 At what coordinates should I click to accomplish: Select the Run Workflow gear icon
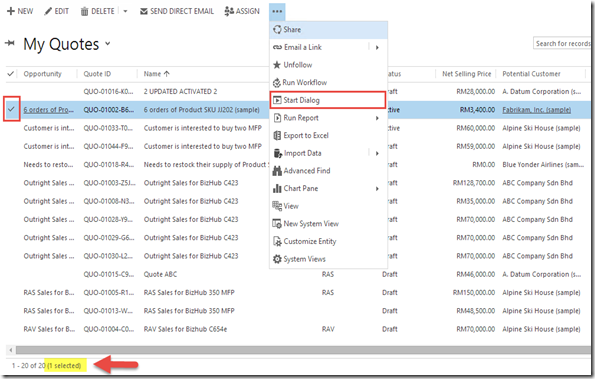pos(277,83)
